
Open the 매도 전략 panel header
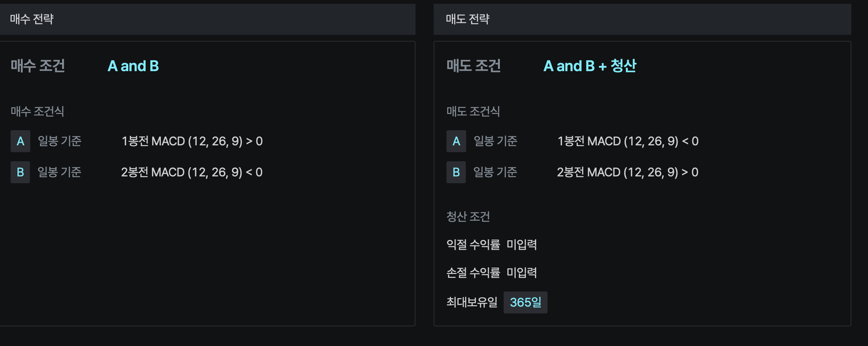468,19
